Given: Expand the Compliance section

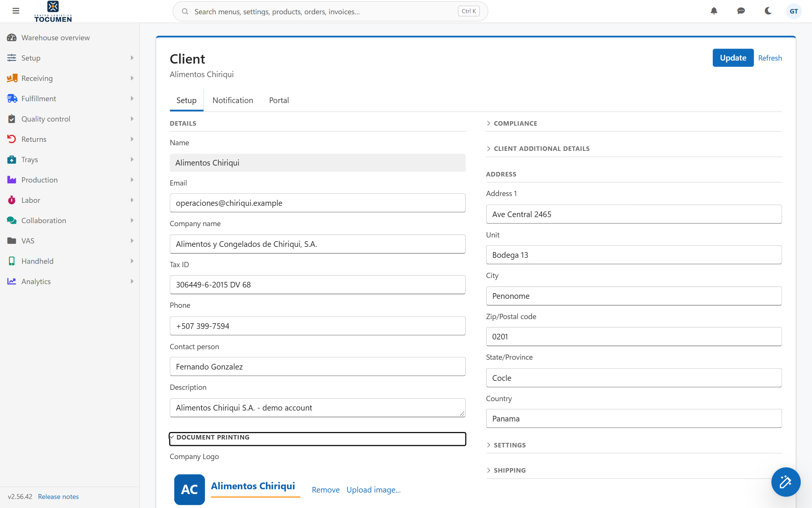Looking at the screenshot, I should [x=634, y=123].
